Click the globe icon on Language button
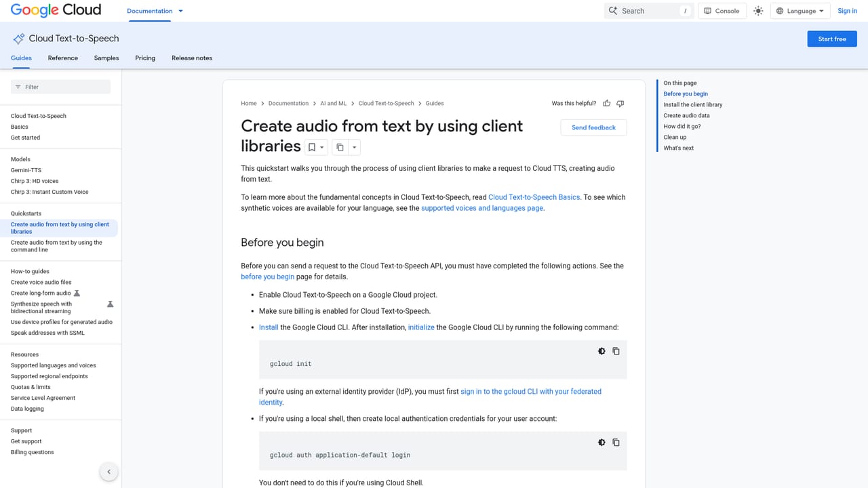The width and height of the screenshot is (868, 488). point(780,11)
